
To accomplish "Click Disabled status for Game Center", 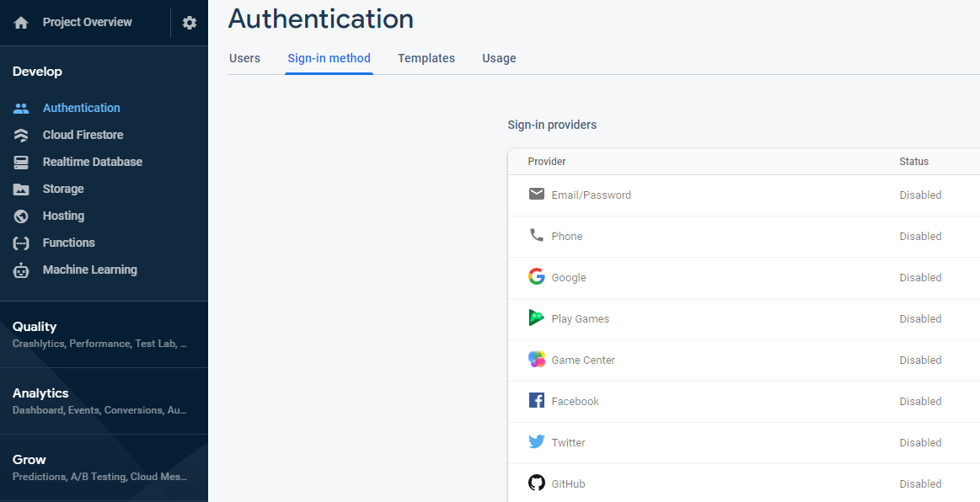I will (x=920, y=360).
